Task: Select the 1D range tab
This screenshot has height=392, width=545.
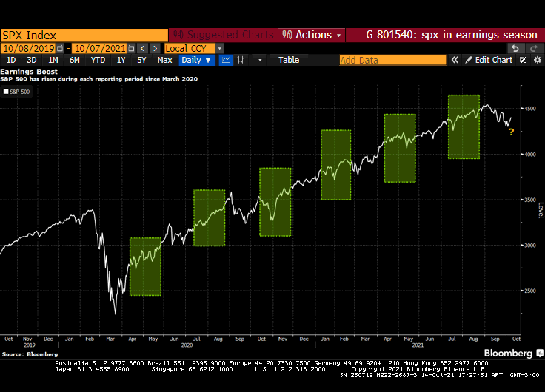Action: point(11,60)
